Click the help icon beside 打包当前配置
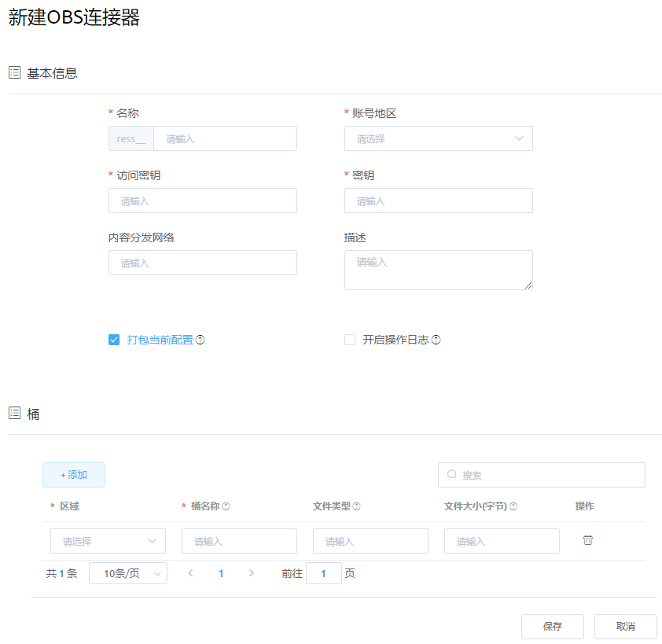Screen dimensions: 662x644 200,340
